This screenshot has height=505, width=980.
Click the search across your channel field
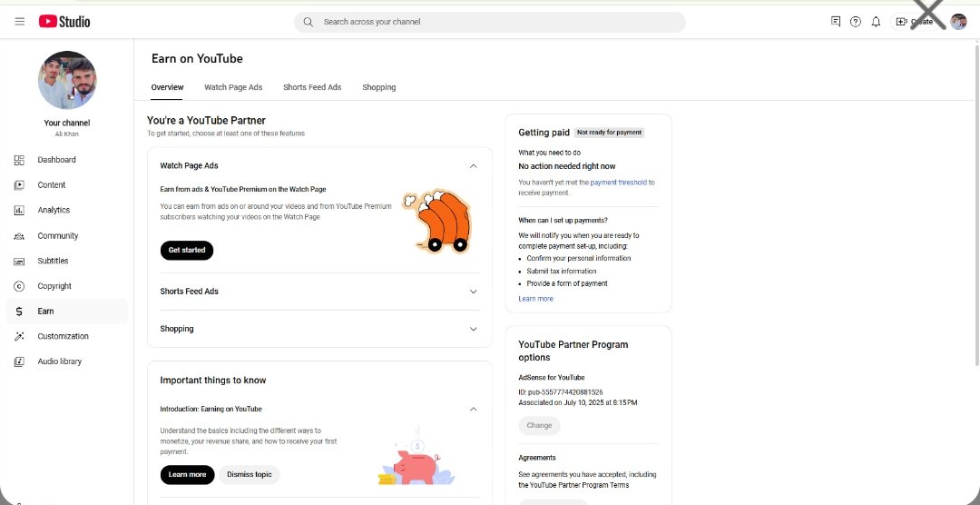click(x=490, y=22)
